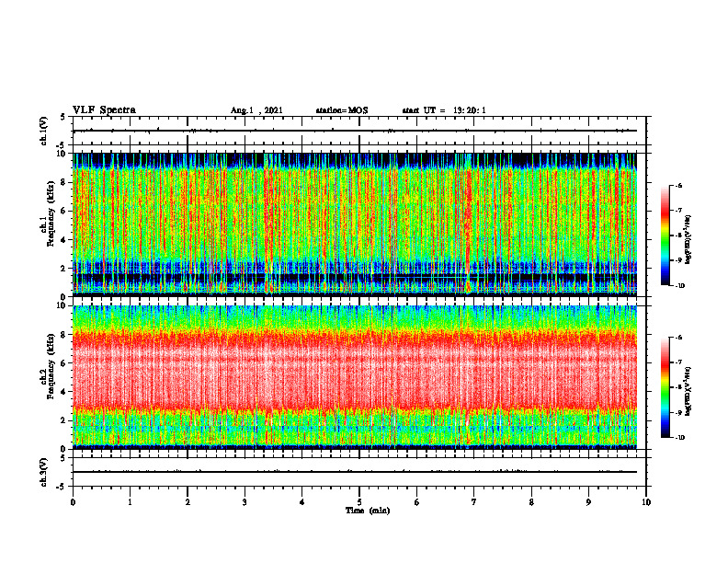This screenshot has height=563, width=728.
Task: Click time axis tick label 1
Action: 130,502
